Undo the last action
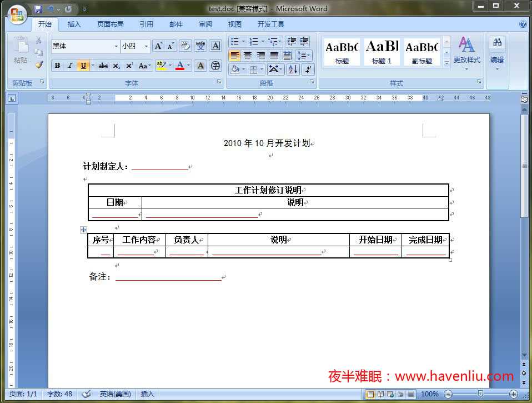Viewport: 532px width, 403px height. (x=51, y=9)
